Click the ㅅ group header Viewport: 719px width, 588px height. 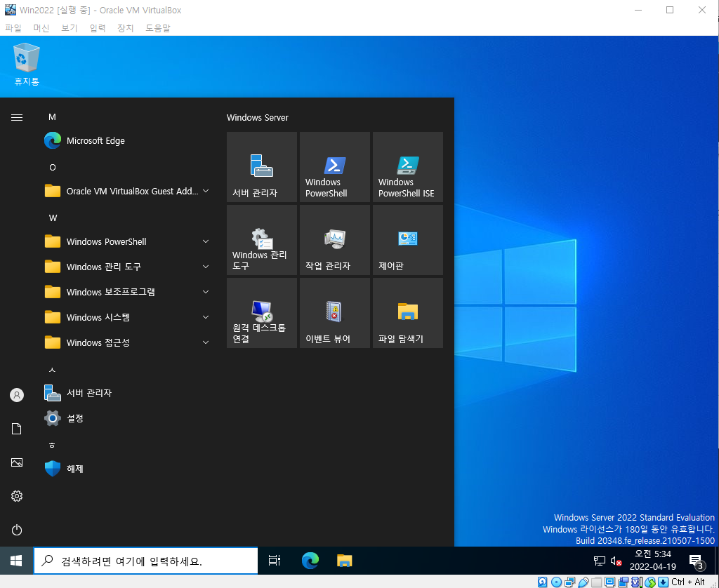pos(52,369)
